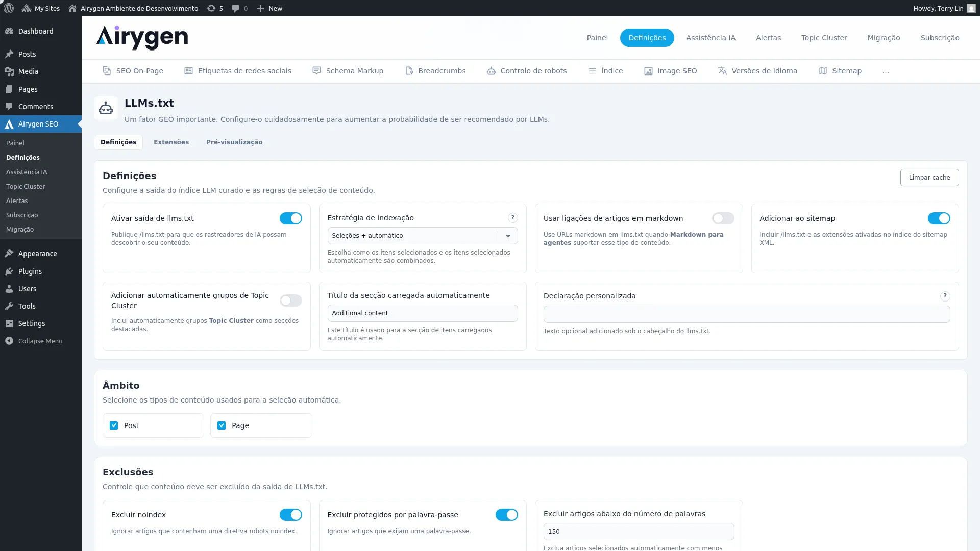
Task: Toggle off Excluir noindex
Action: 290,515
